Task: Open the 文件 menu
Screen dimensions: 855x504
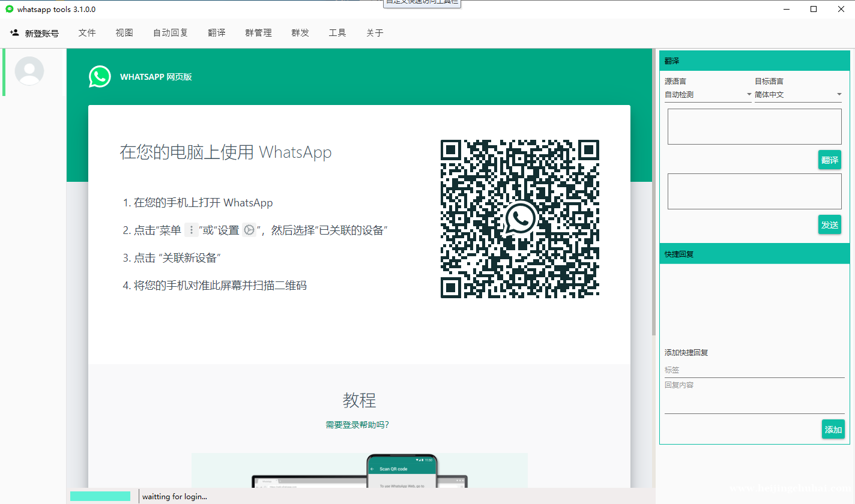Action: point(87,33)
